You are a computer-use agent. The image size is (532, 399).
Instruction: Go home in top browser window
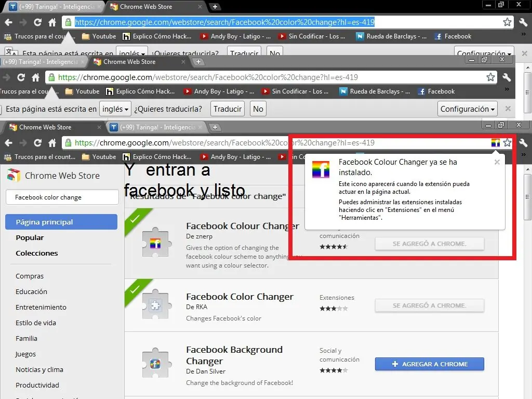click(x=52, y=22)
